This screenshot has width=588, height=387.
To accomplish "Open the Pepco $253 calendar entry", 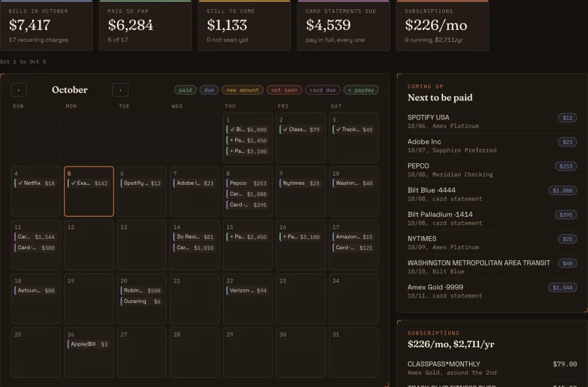I will (x=248, y=183).
